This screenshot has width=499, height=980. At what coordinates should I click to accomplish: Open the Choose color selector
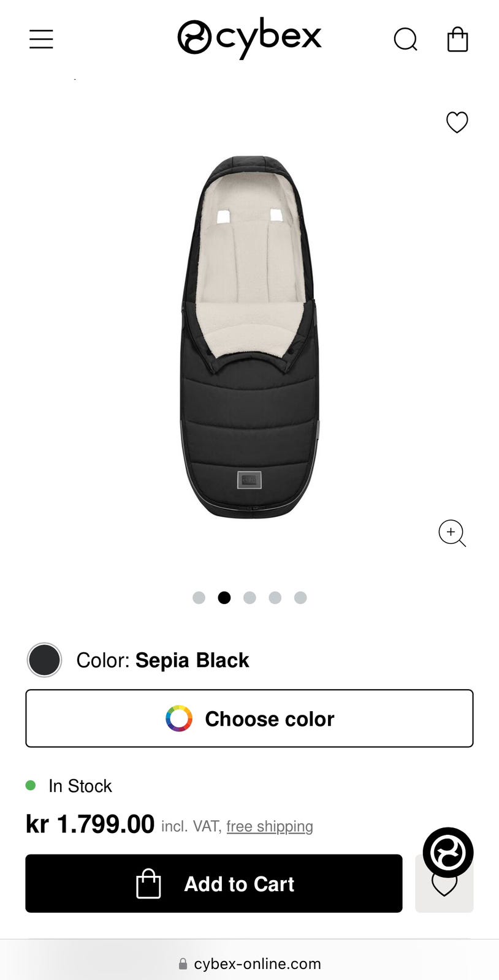pyautogui.click(x=250, y=718)
